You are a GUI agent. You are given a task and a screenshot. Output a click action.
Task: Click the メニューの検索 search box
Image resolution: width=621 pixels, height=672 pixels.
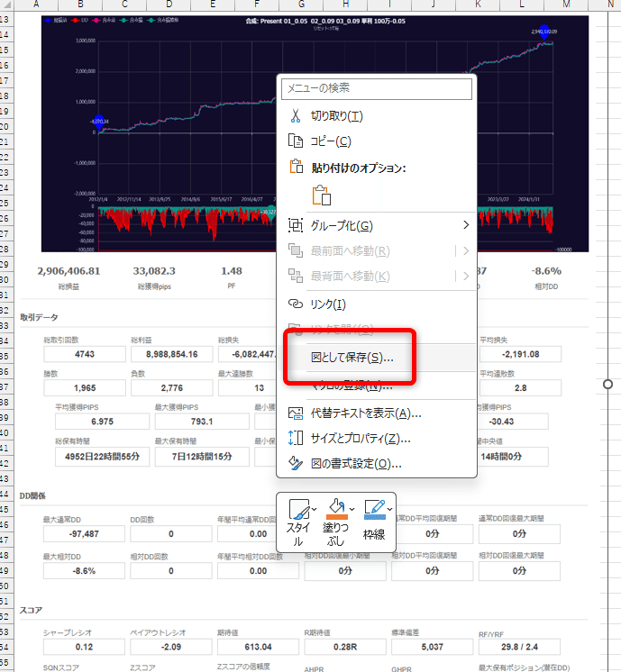(377, 88)
